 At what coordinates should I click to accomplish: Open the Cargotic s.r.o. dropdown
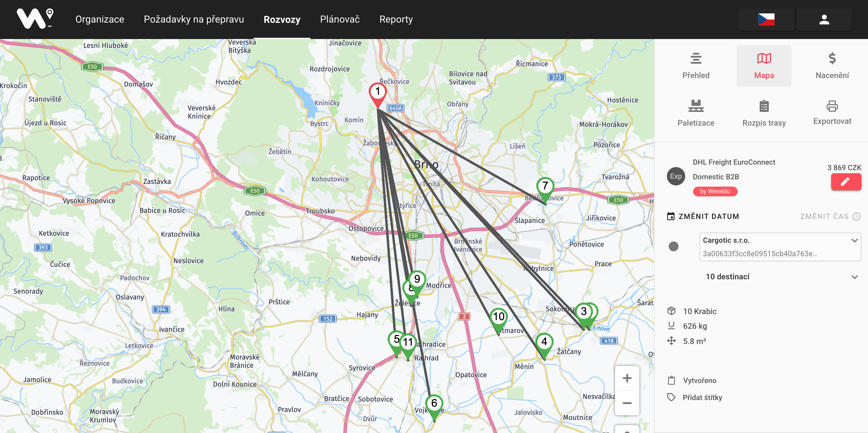(780, 246)
